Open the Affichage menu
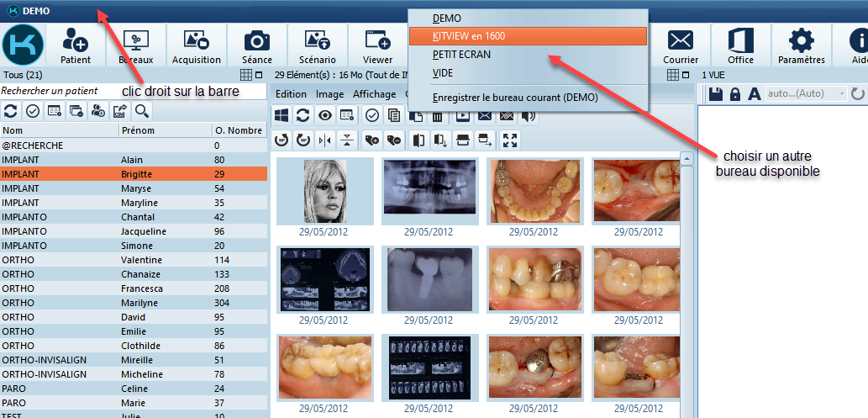The width and height of the screenshot is (868, 418). (374, 94)
